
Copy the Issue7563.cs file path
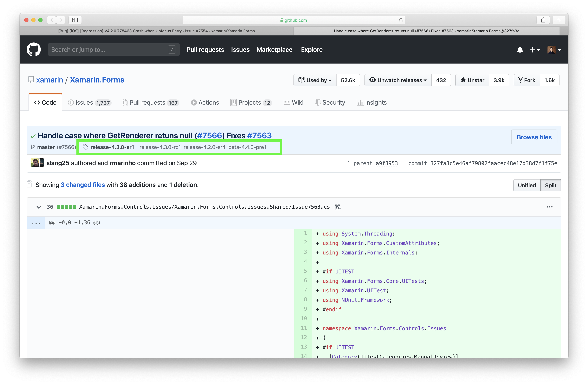tap(338, 207)
